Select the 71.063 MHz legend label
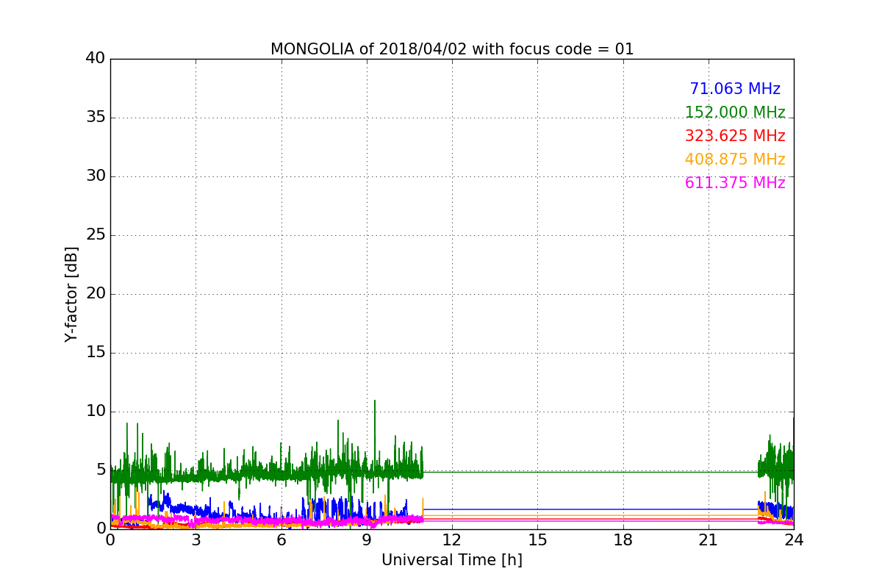 coord(735,89)
